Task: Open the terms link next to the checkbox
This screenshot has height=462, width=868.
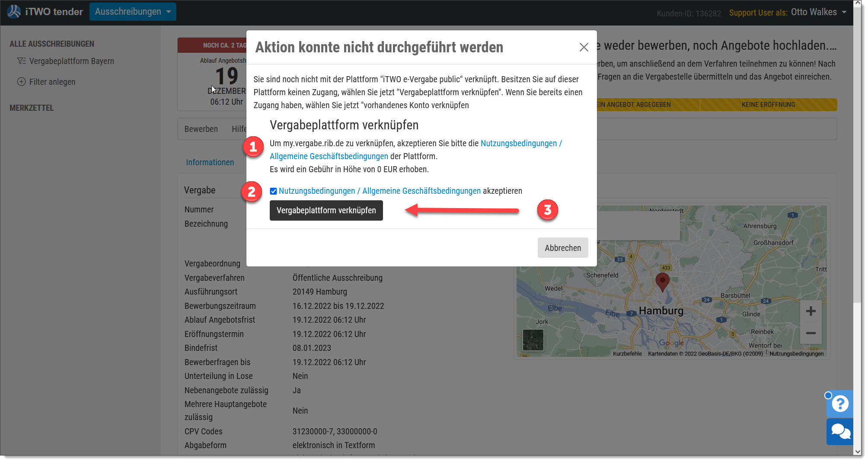Action: click(380, 191)
